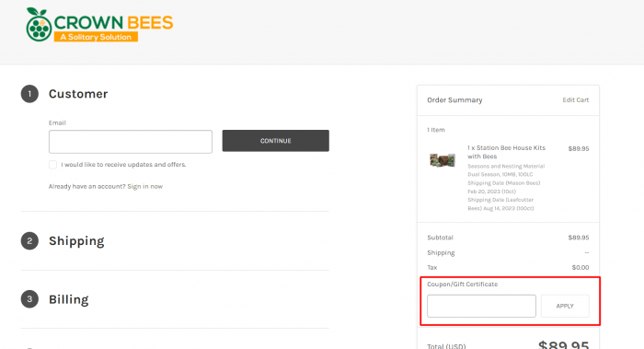Check the receive updates and offers box
Viewport: 644px width, 349px height.
[53, 165]
